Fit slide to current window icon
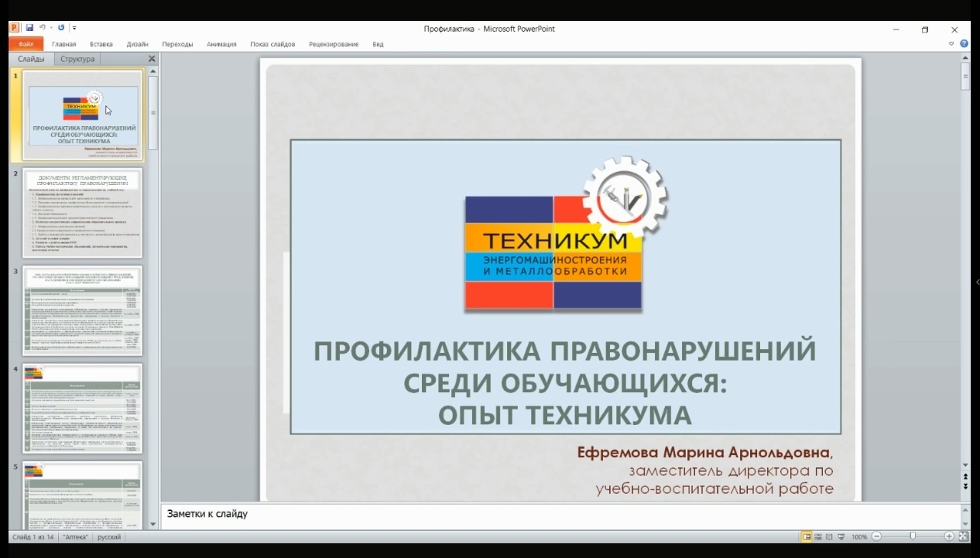Image resolution: width=980 pixels, height=558 pixels. pos(963,536)
